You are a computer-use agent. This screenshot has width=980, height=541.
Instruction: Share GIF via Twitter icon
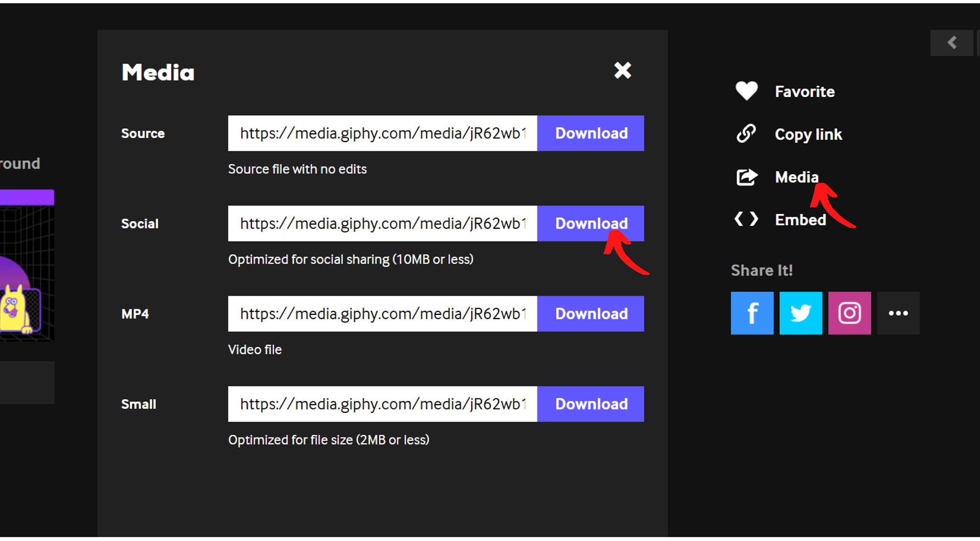pyautogui.click(x=801, y=313)
